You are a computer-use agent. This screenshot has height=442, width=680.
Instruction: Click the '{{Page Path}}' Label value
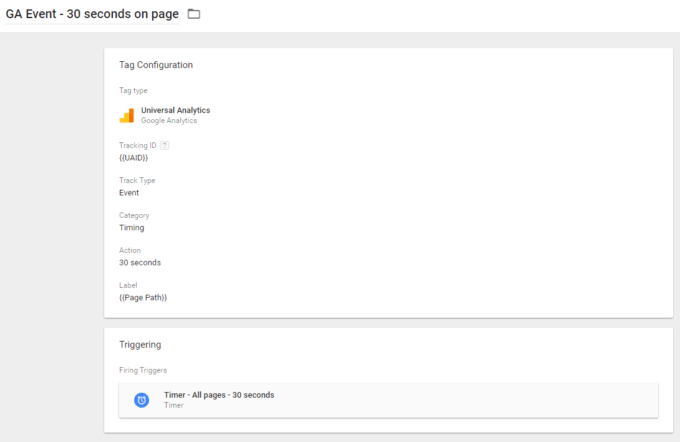pyautogui.click(x=143, y=298)
